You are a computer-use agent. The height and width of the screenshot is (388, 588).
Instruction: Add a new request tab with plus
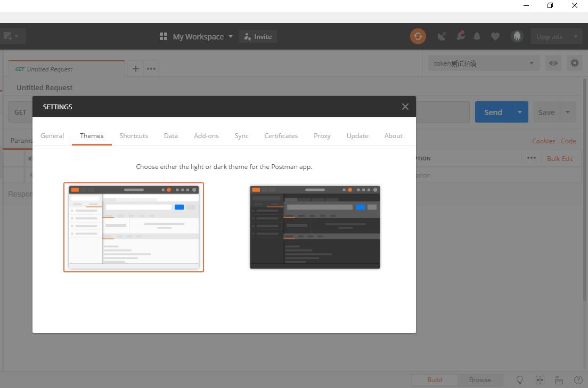click(136, 69)
